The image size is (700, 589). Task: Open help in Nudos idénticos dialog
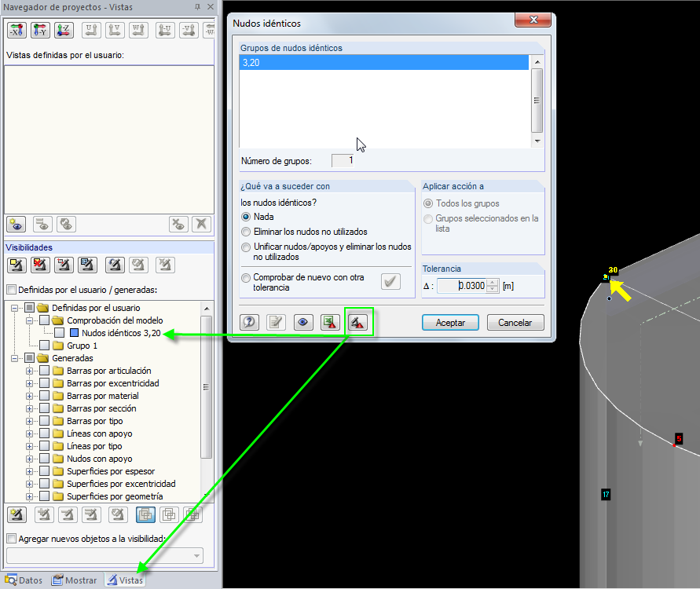click(249, 322)
